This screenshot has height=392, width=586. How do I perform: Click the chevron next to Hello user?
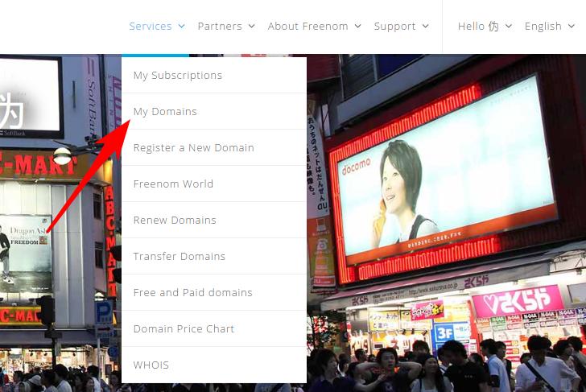pyautogui.click(x=509, y=26)
